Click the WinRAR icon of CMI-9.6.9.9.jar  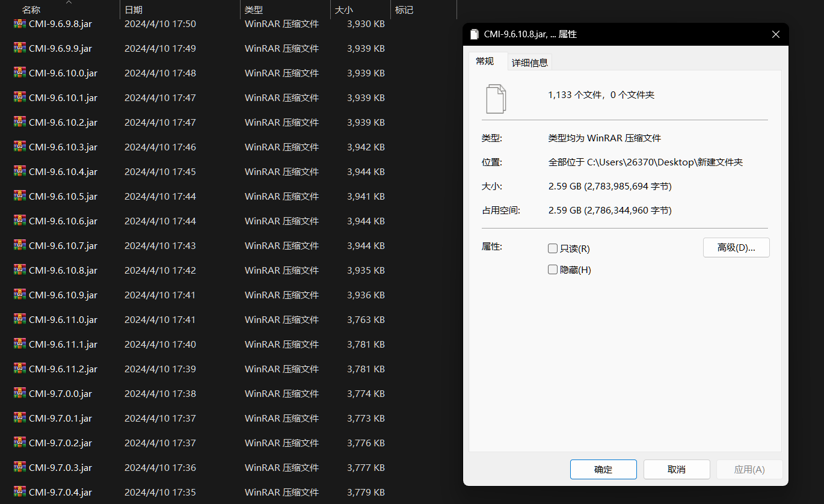point(20,48)
